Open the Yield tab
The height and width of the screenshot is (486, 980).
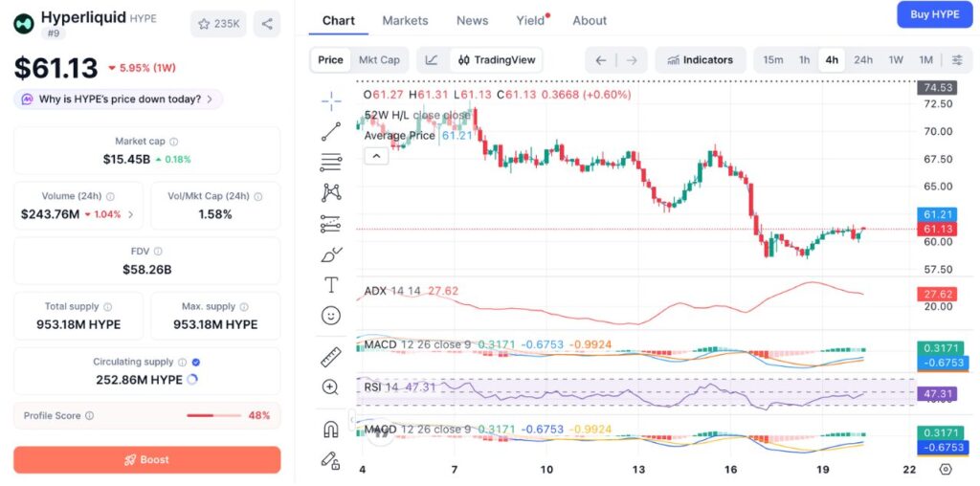(530, 21)
